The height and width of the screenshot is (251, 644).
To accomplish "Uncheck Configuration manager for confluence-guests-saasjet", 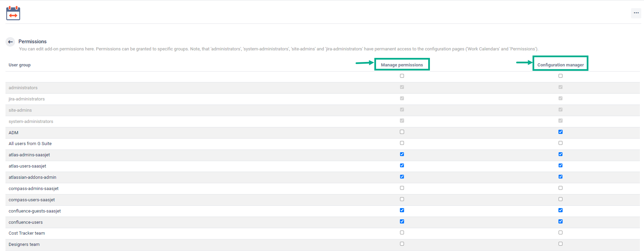I will point(560,210).
